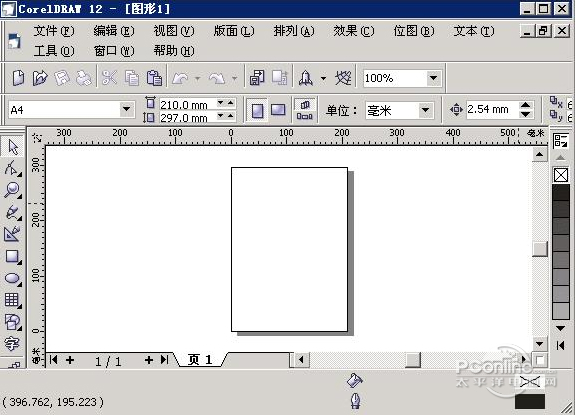Select the Basic shapes tool
The image size is (576, 418).
point(12,322)
